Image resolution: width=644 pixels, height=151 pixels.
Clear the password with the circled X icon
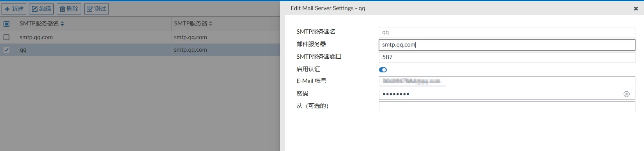pyautogui.click(x=626, y=94)
